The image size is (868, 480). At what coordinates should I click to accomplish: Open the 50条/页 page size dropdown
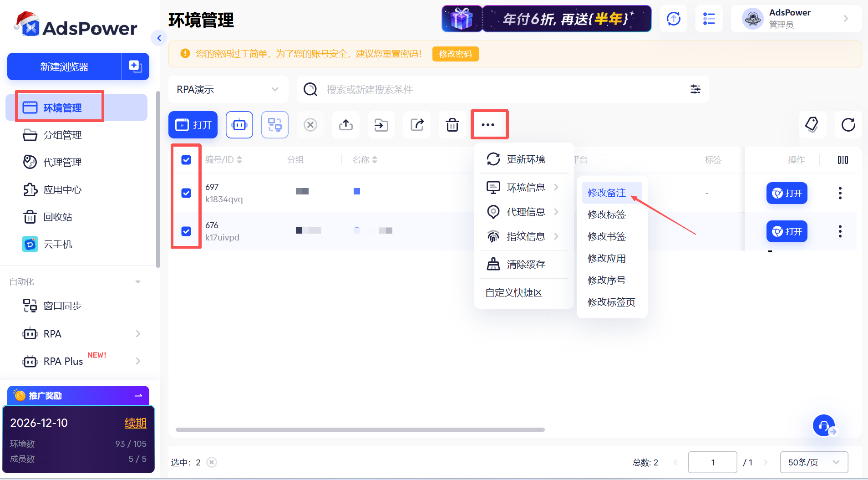pyautogui.click(x=813, y=462)
